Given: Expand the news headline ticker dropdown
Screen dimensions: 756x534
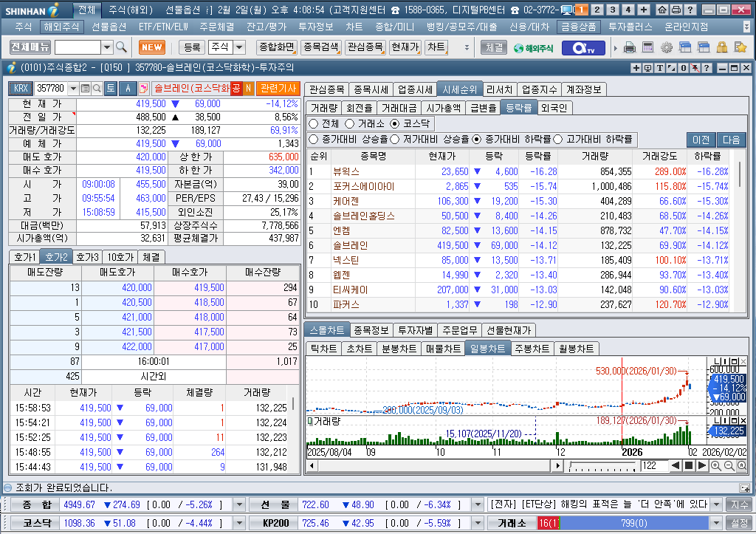Looking at the screenshot, I should (x=716, y=504).
